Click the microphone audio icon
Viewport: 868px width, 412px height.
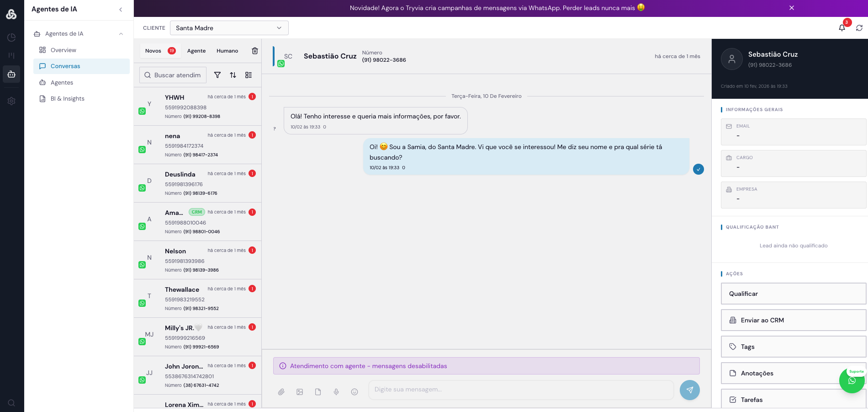click(x=336, y=392)
